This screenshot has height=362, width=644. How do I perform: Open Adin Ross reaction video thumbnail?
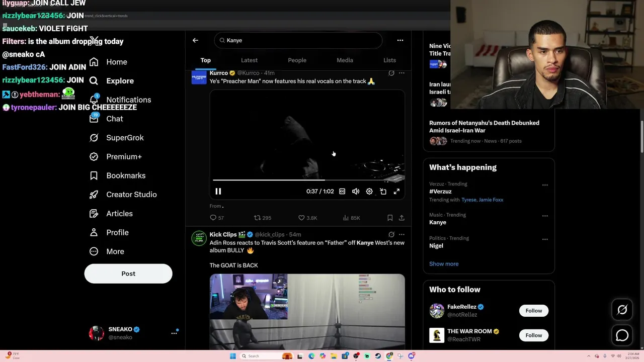[x=307, y=312]
